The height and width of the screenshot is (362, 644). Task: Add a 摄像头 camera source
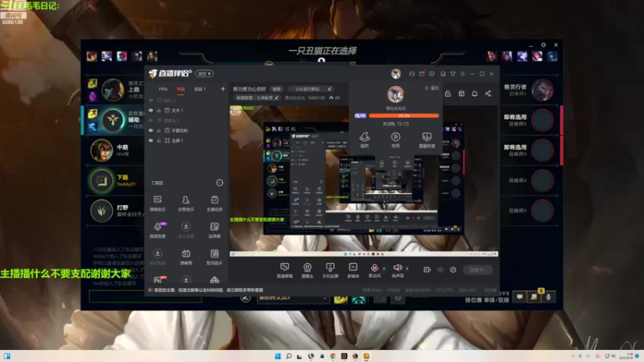coord(308,270)
